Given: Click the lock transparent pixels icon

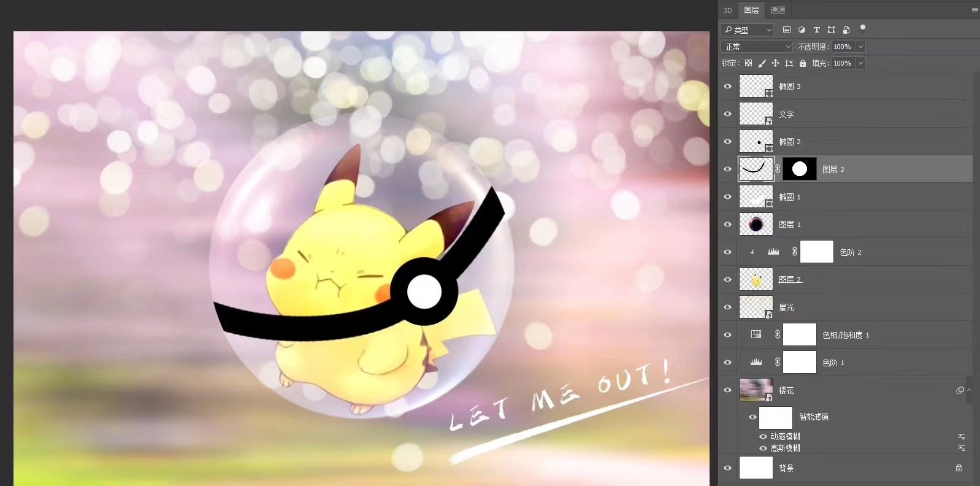Looking at the screenshot, I should point(748,63).
